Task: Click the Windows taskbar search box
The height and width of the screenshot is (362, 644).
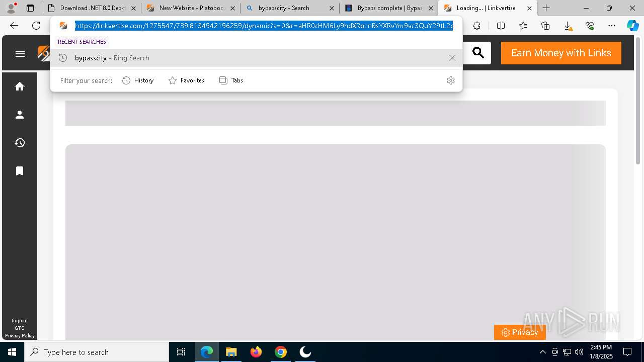Action: pyautogui.click(x=97, y=352)
